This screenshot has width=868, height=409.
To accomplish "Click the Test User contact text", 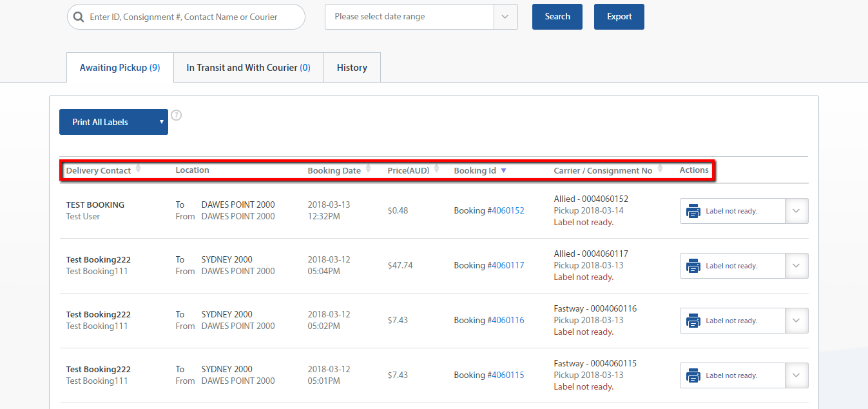I will click(83, 217).
